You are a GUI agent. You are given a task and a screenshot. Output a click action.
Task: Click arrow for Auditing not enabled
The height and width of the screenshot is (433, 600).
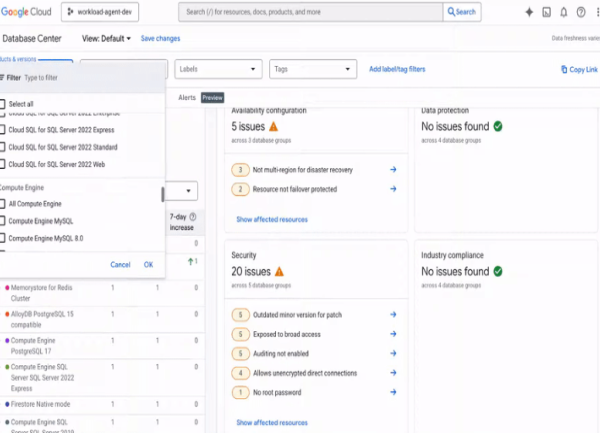coord(393,353)
